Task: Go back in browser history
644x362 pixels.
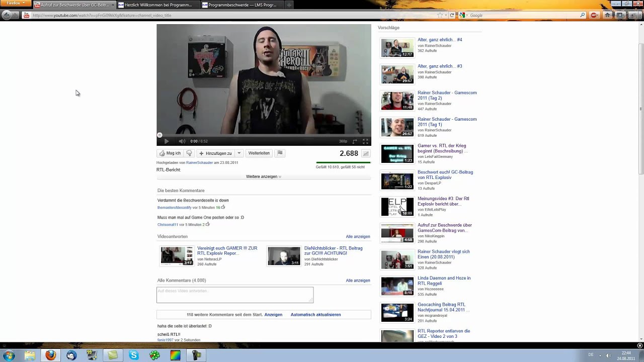Action: 7,15
